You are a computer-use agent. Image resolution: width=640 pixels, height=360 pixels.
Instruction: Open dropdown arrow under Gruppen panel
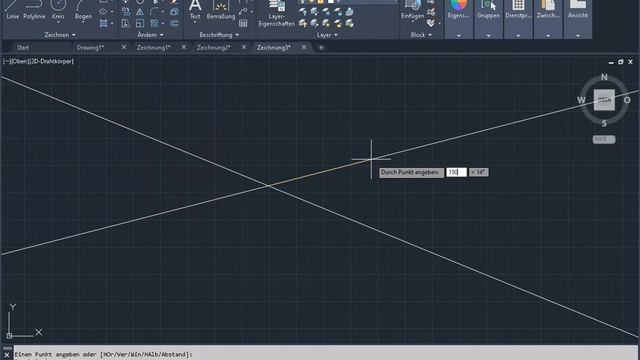(488, 36)
